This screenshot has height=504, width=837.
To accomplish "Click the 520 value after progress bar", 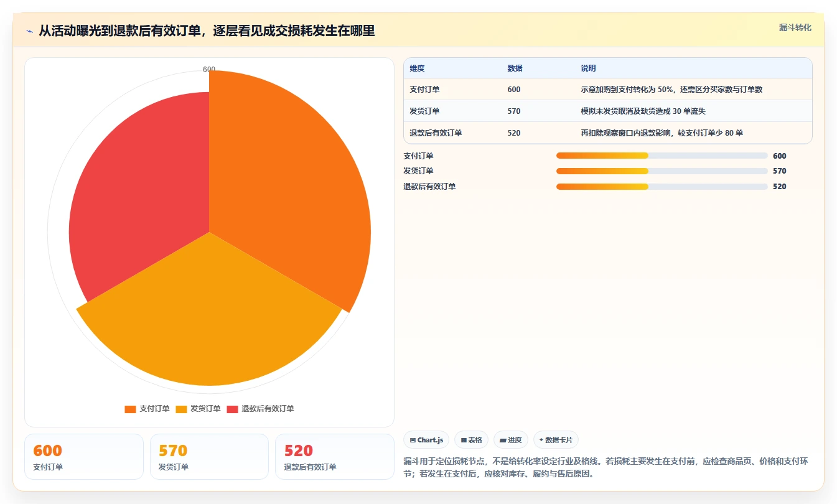I will coord(780,187).
